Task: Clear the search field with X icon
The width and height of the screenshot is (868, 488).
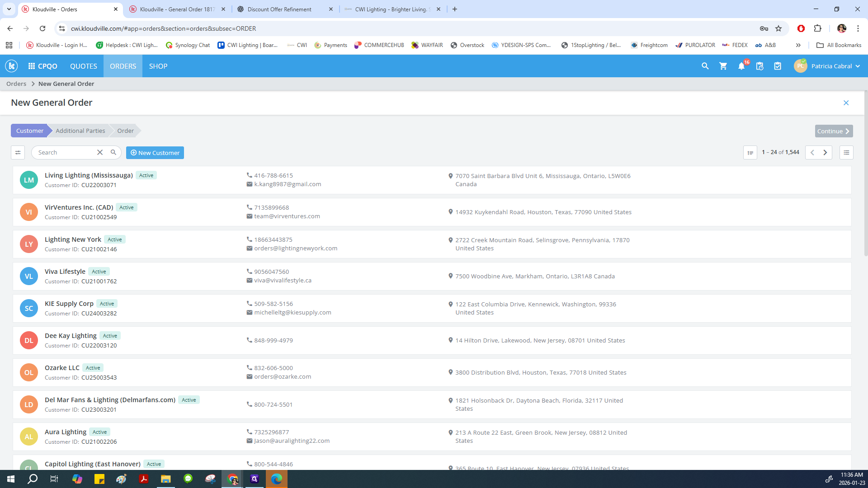Action: 100,153
